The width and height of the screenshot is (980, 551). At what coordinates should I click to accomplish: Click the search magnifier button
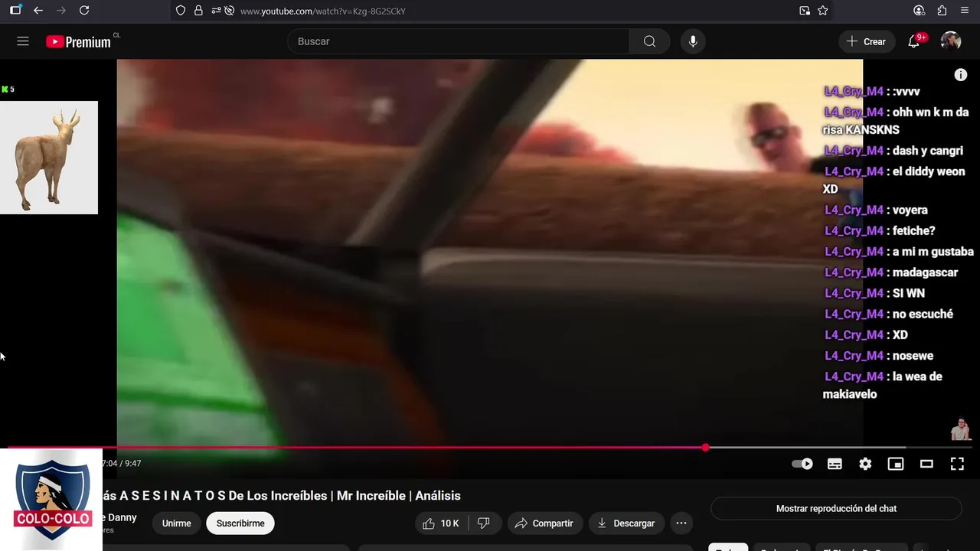click(649, 41)
